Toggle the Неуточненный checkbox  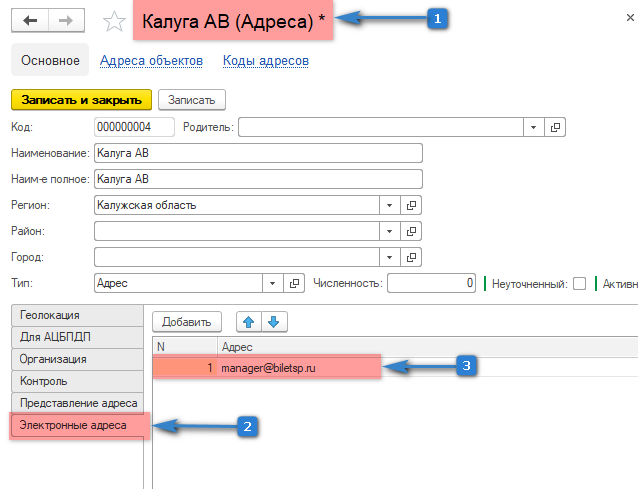pos(579,284)
